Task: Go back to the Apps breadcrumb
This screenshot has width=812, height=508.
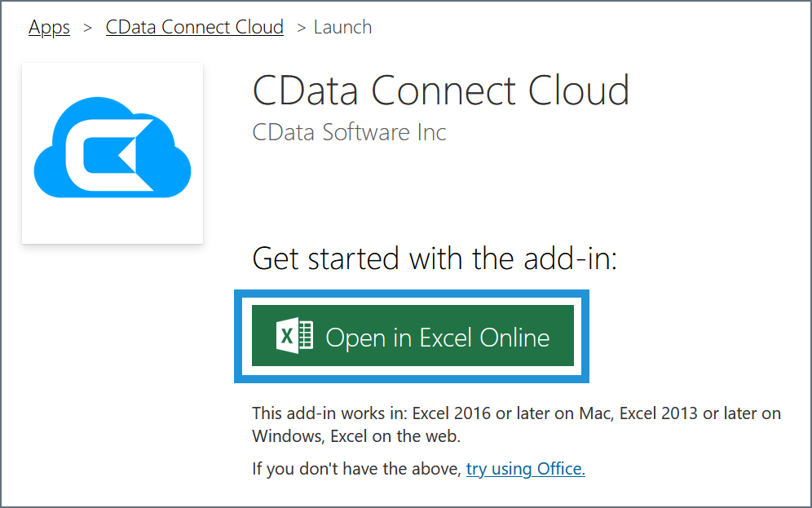Action: point(49,27)
